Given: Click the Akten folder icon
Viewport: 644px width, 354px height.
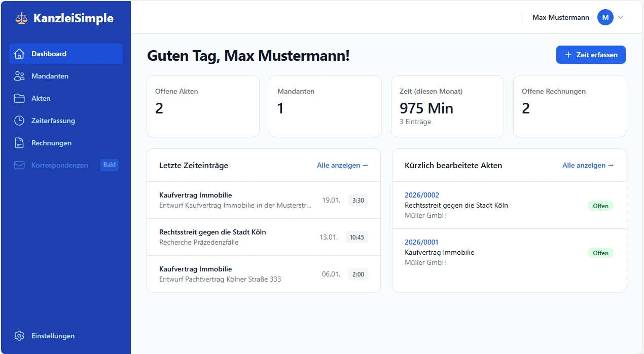Looking at the screenshot, I should click(19, 98).
